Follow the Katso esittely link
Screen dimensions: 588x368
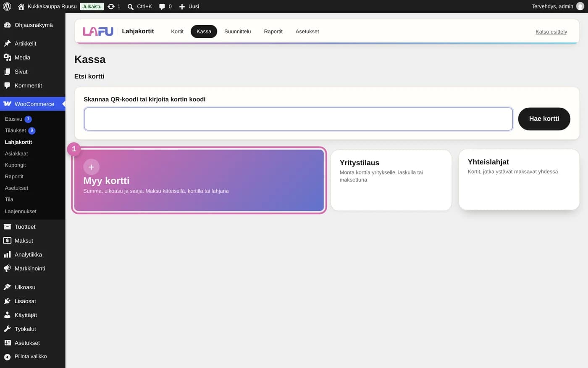[x=551, y=32]
